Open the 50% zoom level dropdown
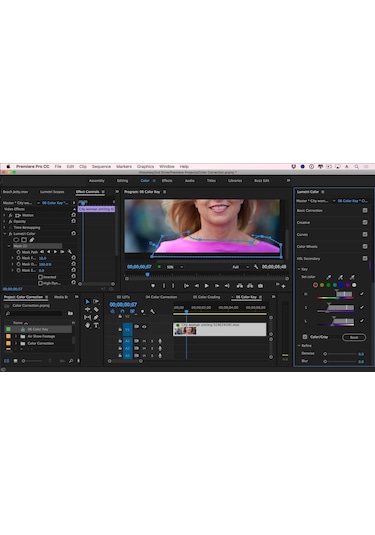 (x=175, y=267)
